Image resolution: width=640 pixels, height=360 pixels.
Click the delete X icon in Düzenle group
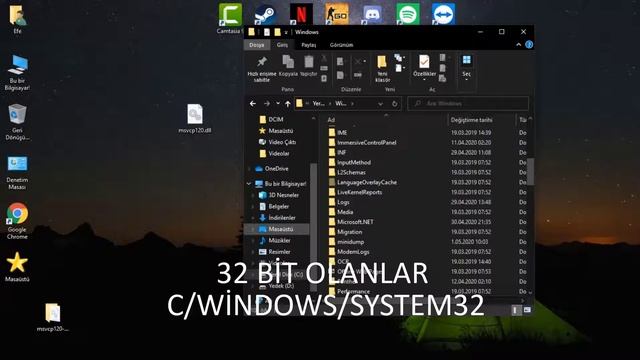(x=359, y=62)
